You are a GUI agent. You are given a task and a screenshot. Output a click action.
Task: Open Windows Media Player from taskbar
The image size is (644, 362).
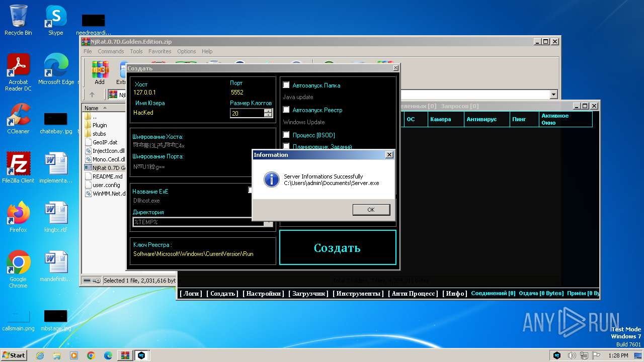click(x=74, y=355)
